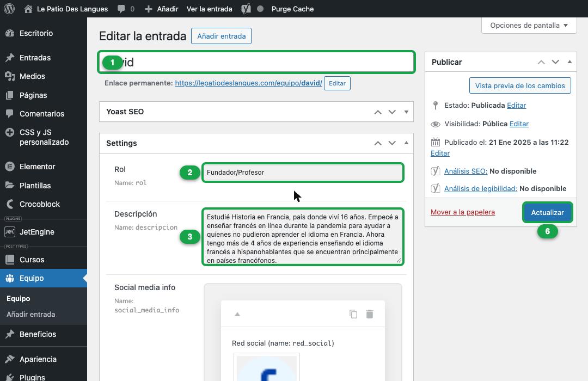Image resolution: width=588 pixels, height=381 pixels.
Task: Click the Yoast icon in admin bar
Action: tap(246, 9)
